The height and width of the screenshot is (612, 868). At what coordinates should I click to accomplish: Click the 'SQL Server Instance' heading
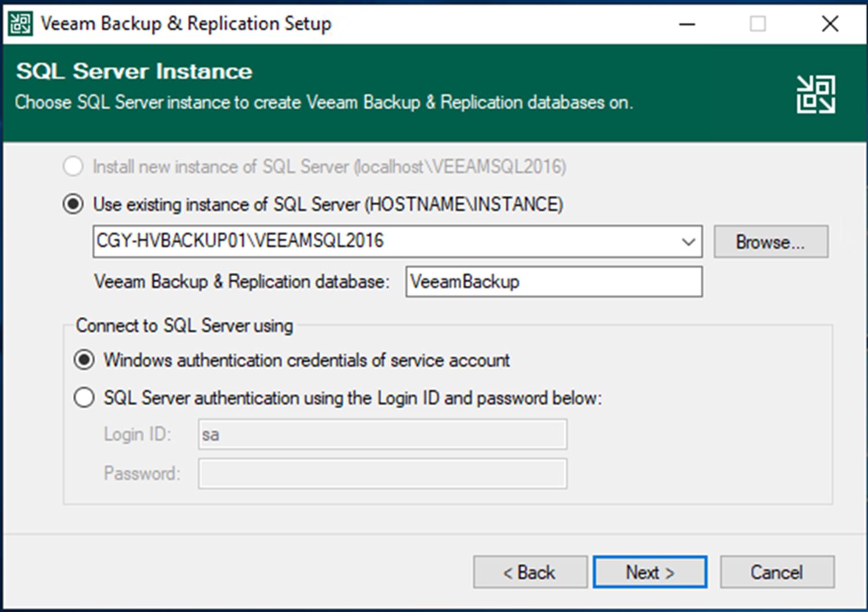click(134, 72)
